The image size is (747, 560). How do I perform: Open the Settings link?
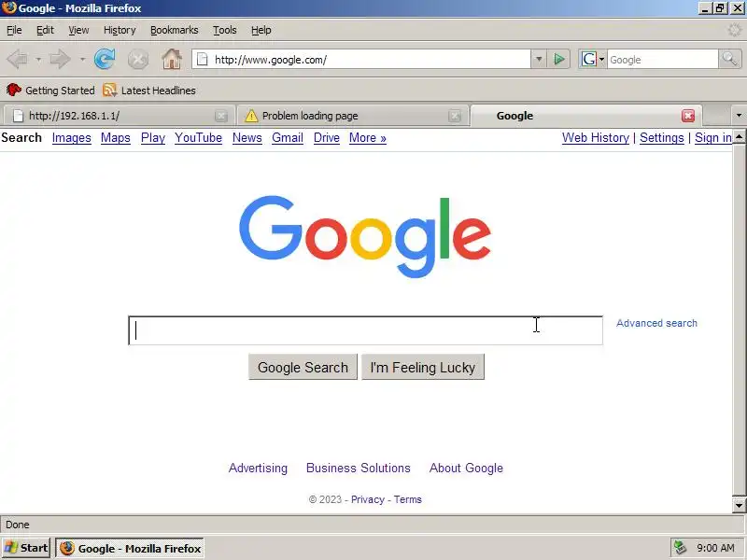tap(662, 137)
